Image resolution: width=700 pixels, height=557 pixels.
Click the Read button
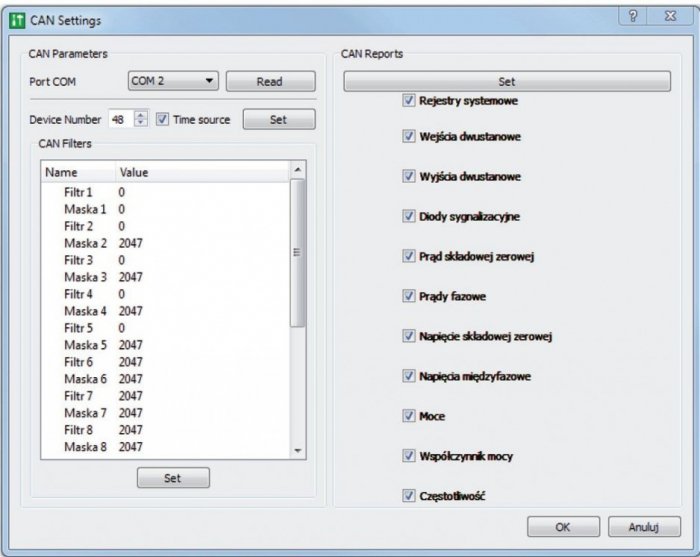click(271, 82)
